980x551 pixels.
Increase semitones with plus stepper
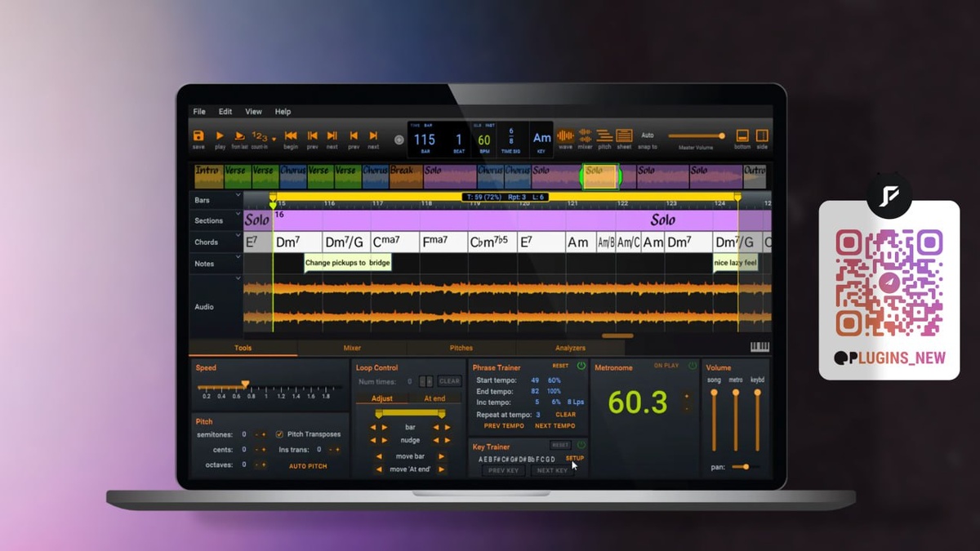click(263, 434)
